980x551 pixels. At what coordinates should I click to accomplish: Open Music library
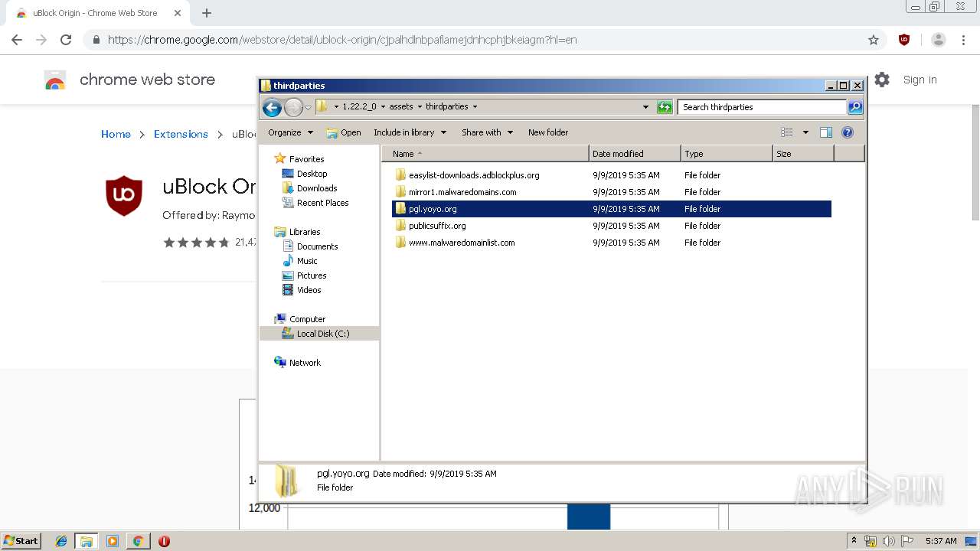(x=306, y=261)
